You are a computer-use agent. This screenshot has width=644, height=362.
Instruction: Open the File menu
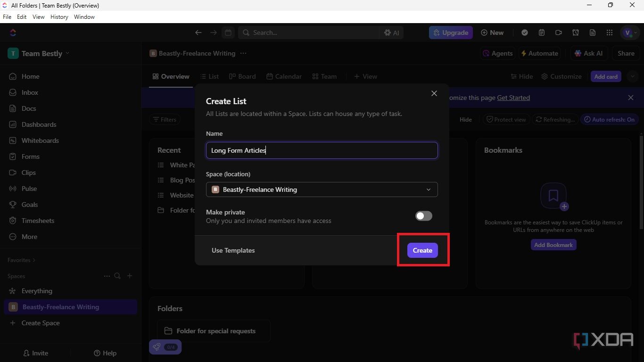(7, 16)
